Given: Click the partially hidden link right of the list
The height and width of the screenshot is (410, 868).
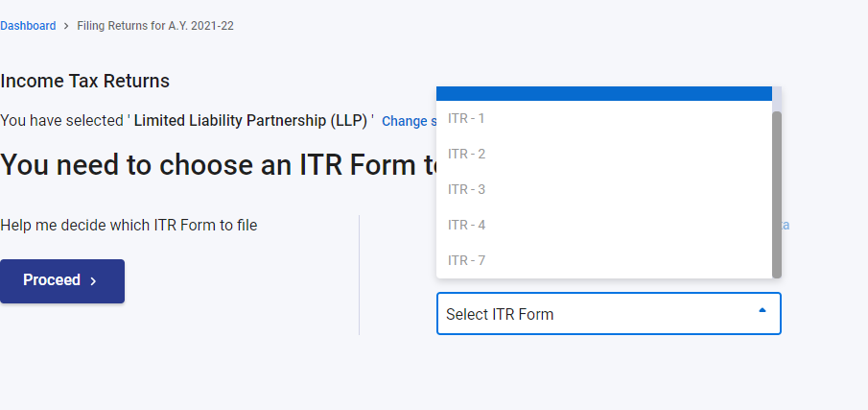Looking at the screenshot, I should (786, 226).
